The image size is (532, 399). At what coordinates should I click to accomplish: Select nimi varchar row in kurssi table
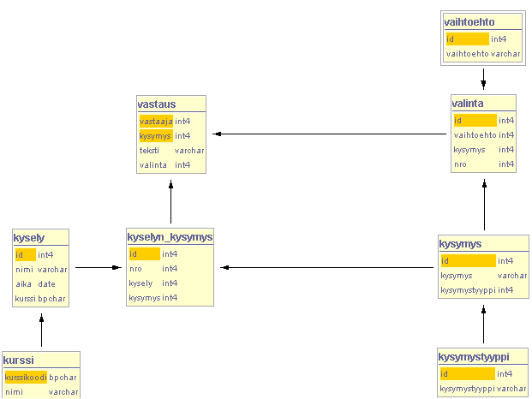[x=41, y=392]
